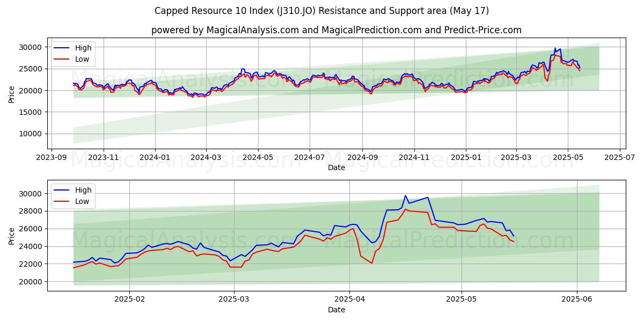Image resolution: width=644 pixels, height=322 pixels.
Task: Click the 26000 price tick in bottom chart
Action: [32, 229]
